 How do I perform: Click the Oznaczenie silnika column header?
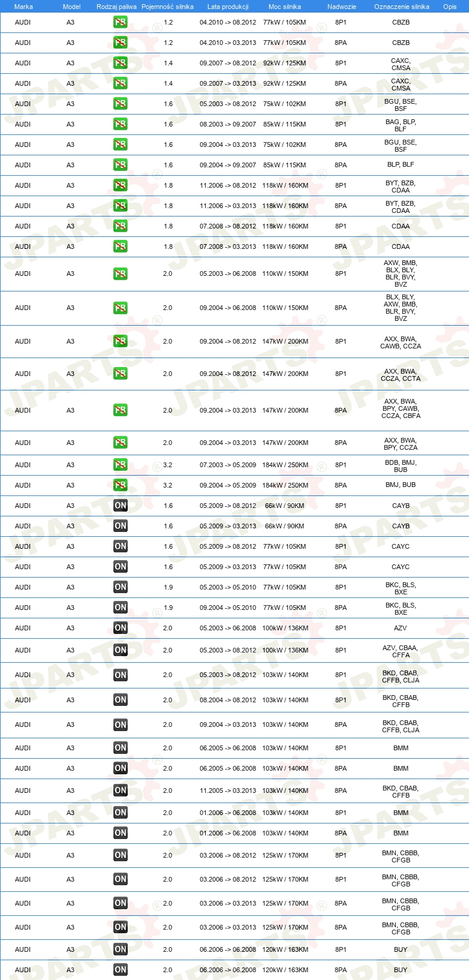click(x=401, y=7)
